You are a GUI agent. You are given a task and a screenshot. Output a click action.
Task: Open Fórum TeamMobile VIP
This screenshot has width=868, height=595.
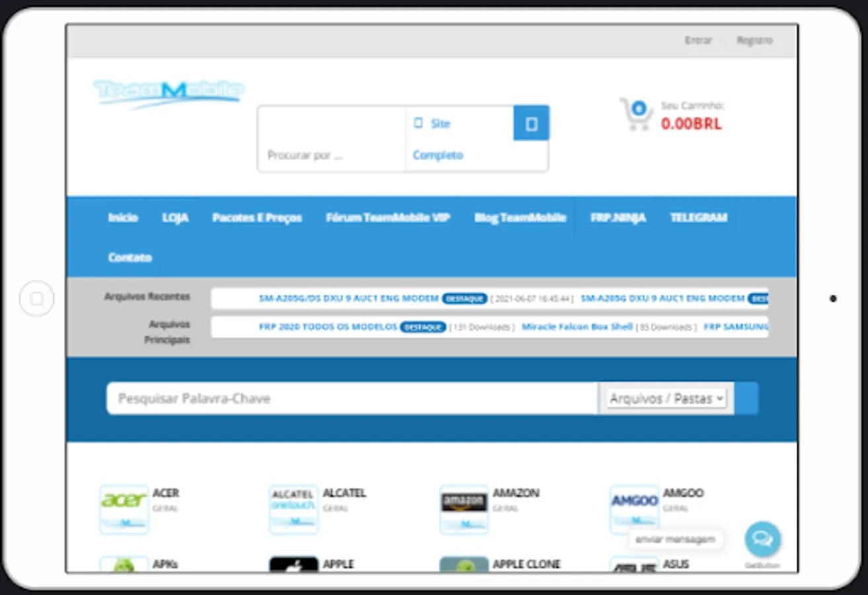tap(388, 218)
